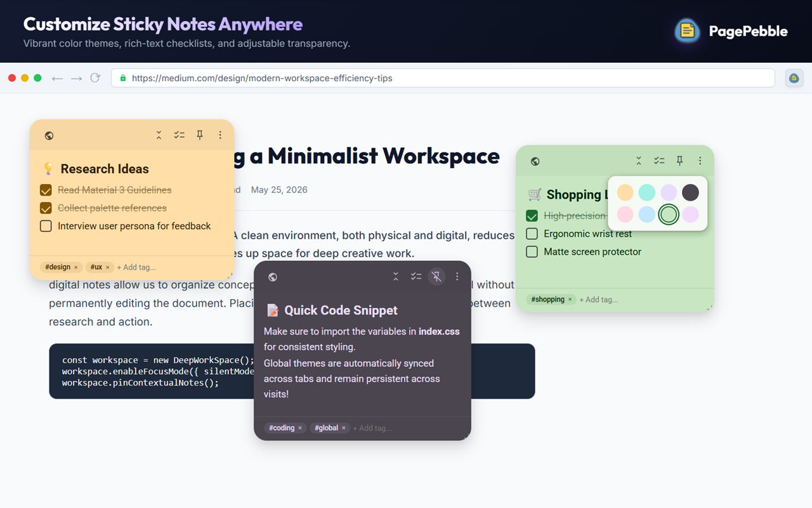Pick the teal color swatch
The image size is (812, 508).
tap(646, 192)
